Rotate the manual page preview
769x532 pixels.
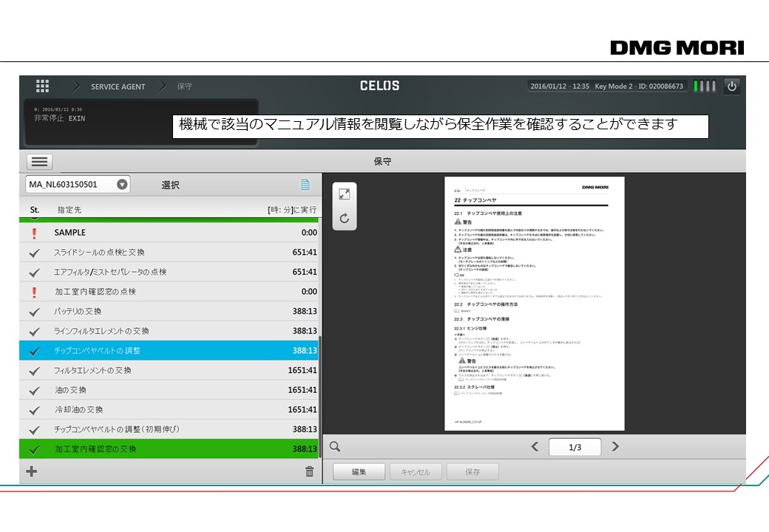point(345,218)
